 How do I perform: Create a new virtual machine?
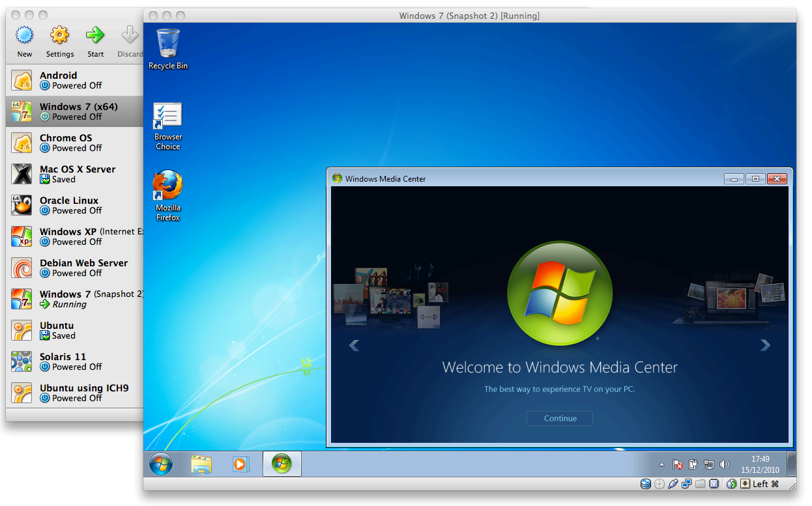pyautogui.click(x=24, y=36)
